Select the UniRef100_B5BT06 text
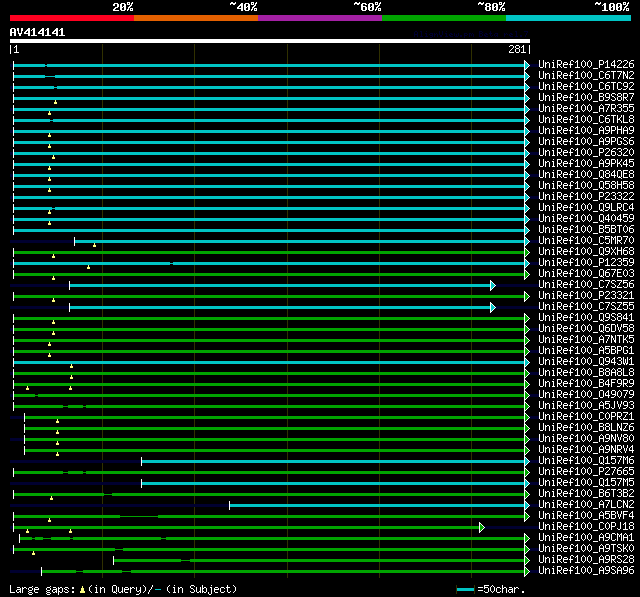640x597 pixels. pyautogui.click(x=586, y=230)
